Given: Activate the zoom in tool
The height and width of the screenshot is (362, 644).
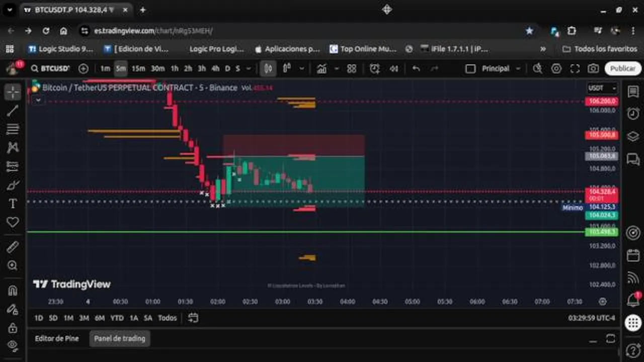Looking at the screenshot, I should tap(13, 265).
